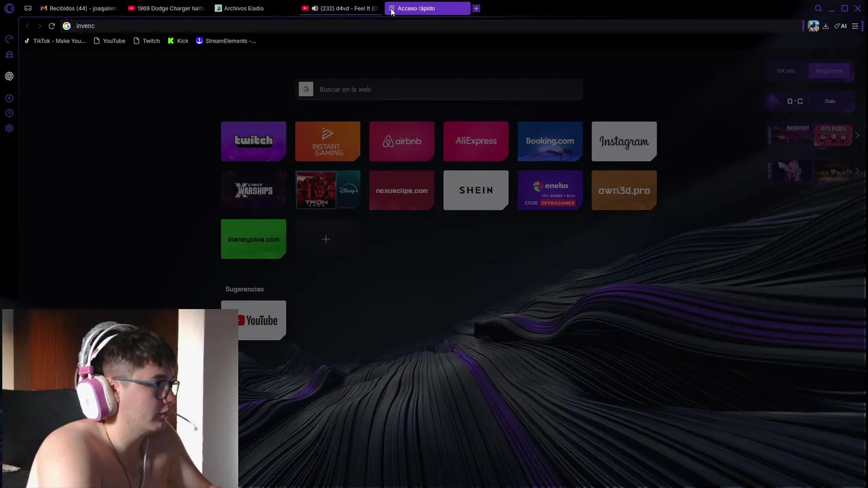Switch to the 1969 Dodge Charger tab

point(167,8)
